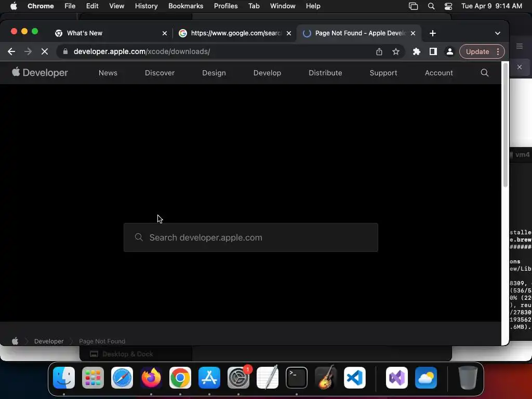Screen dimensions: 532x399
Task: Open the share page icon in address bar
Action: [379, 51]
